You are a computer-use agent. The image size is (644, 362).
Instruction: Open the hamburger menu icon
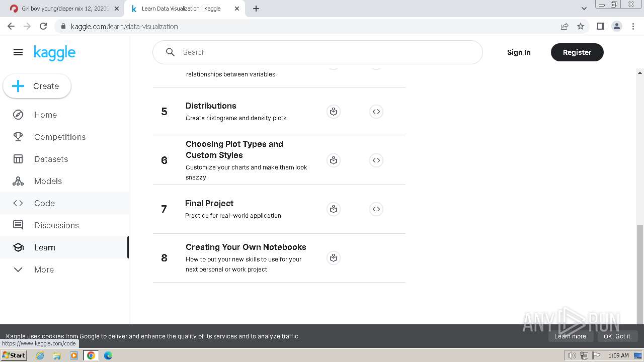(x=18, y=52)
